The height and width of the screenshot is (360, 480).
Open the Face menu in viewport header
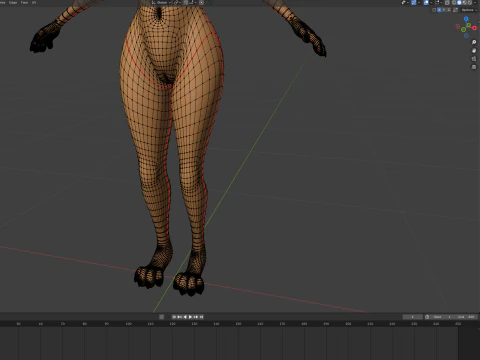tap(24, 2)
